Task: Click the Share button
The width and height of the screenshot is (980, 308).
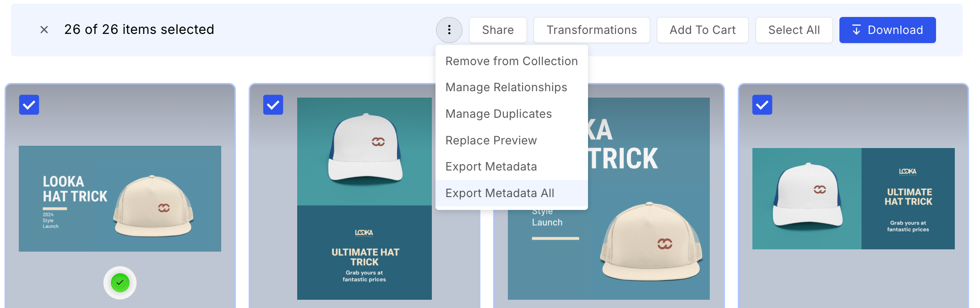Action: point(497,30)
